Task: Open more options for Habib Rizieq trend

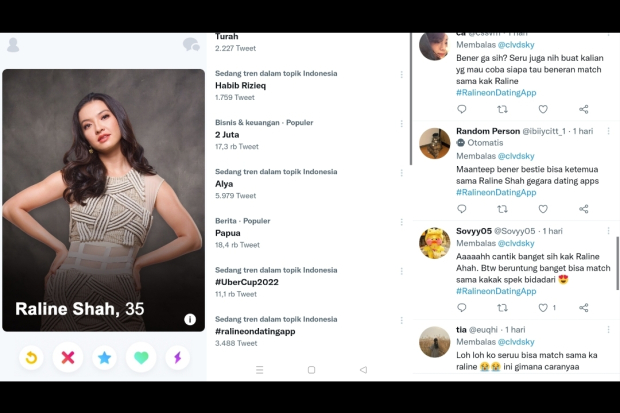Action: pyautogui.click(x=402, y=74)
